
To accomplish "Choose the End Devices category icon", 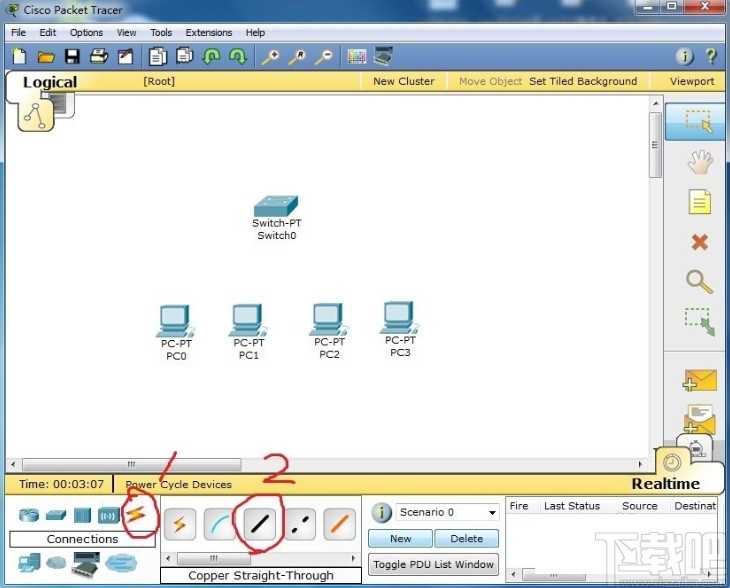I will (x=29, y=563).
